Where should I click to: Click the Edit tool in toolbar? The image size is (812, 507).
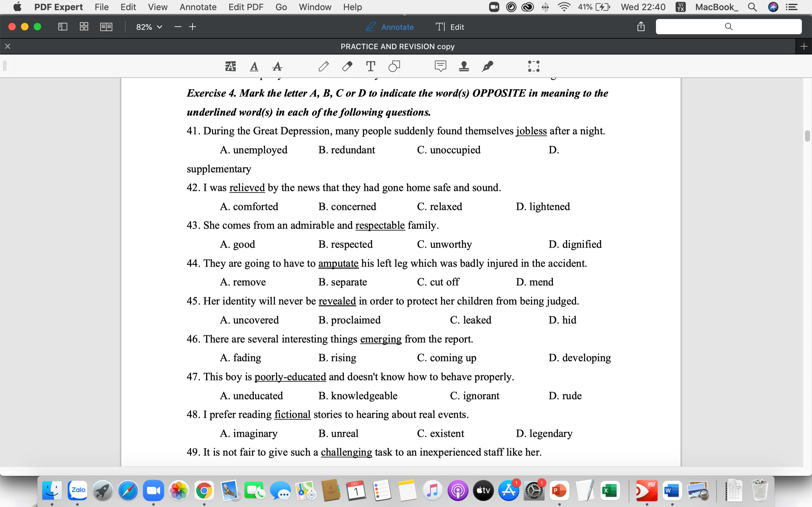point(449,27)
